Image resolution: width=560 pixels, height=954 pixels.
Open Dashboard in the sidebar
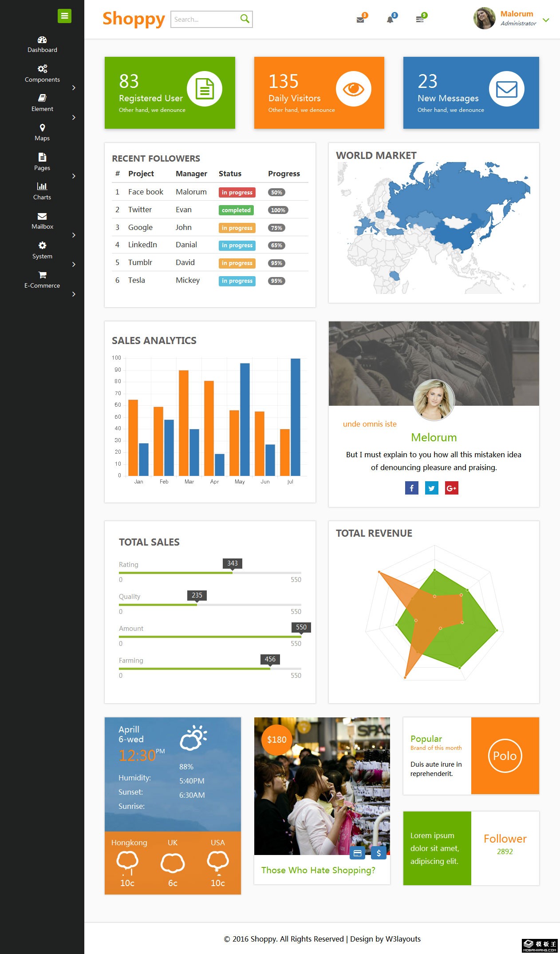click(42, 44)
